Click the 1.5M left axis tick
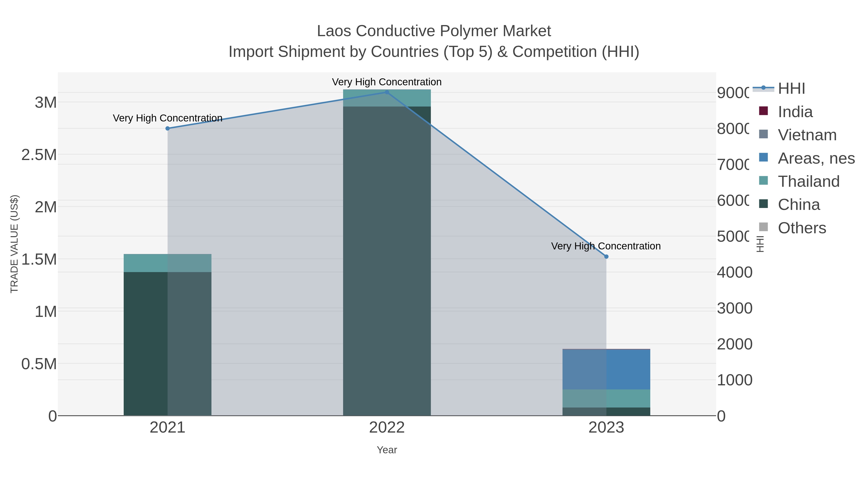868x488 pixels. (39, 259)
